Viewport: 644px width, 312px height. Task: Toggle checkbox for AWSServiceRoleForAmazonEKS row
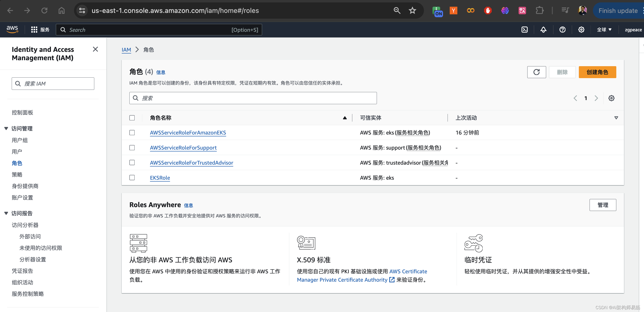(132, 132)
